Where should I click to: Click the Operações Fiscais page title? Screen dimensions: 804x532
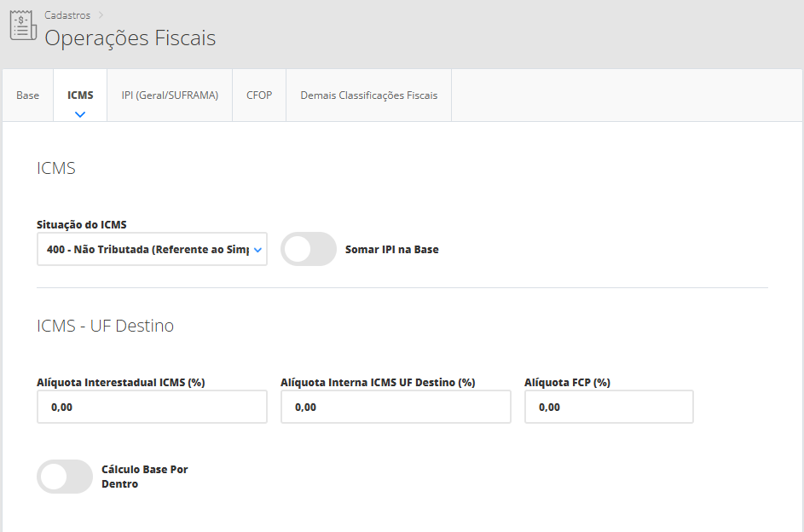click(130, 38)
